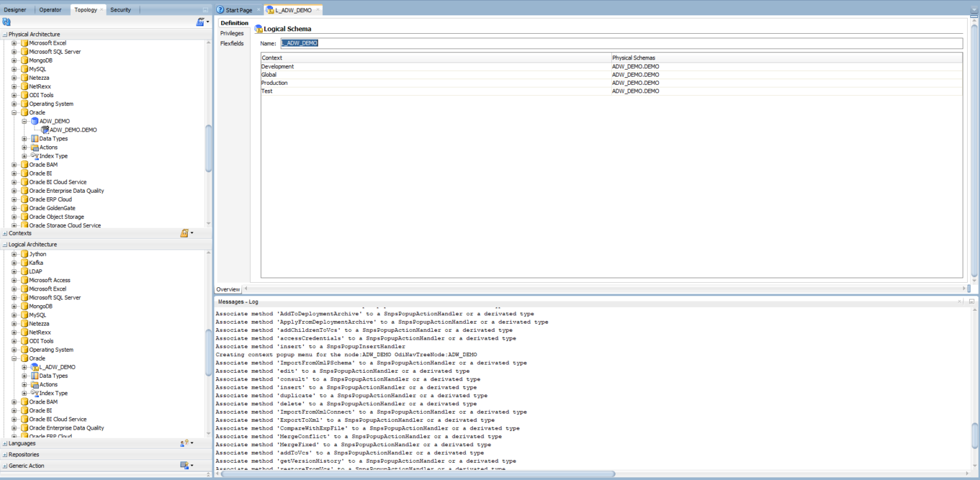The height and width of the screenshot is (480, 980).
Task: Click the Test row's ADW_DEMO.DEMO cell
Action: (x=787, y=91)
